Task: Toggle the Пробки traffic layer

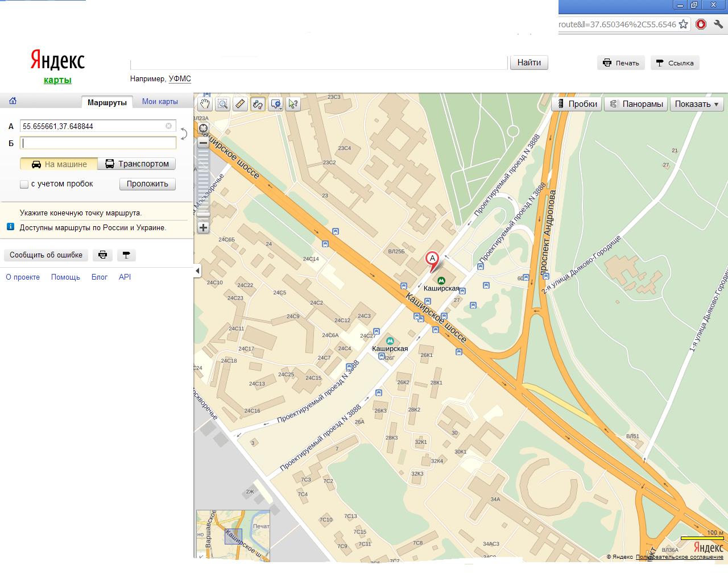Action: tap(577, 104)
